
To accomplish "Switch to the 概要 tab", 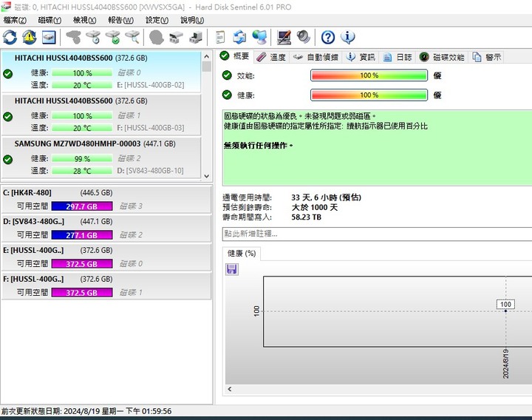I will pyautogui.click(x=234, y=56).
